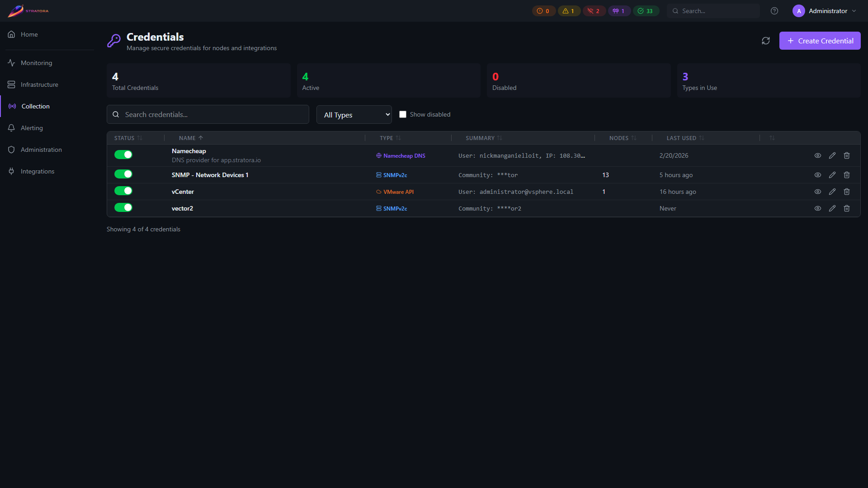Delete the SNMP - Network Devices 1 credential

(x=847, y=175)
